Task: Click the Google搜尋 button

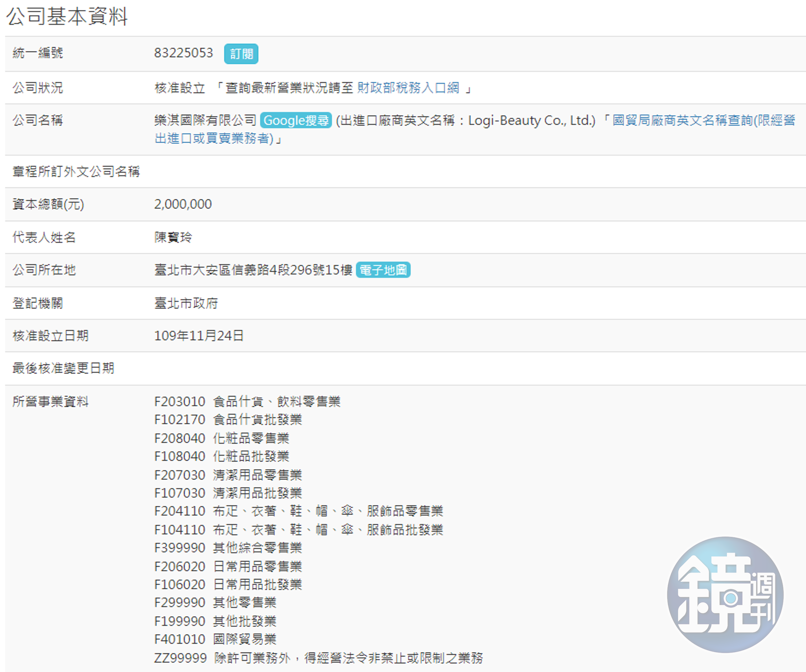Action: [296, 121]
